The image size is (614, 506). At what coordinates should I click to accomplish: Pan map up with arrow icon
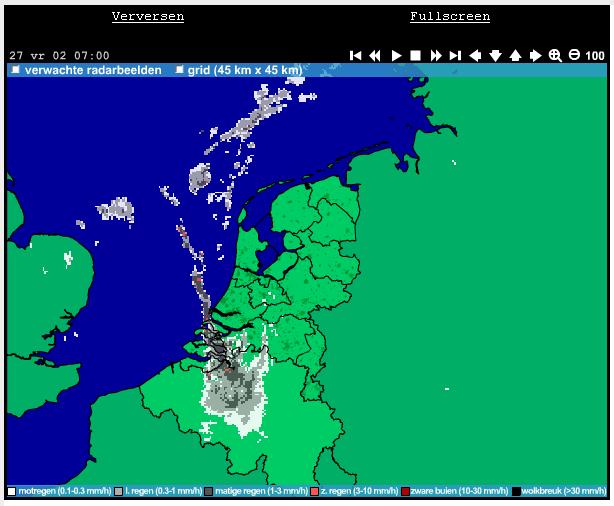[515, 56]
